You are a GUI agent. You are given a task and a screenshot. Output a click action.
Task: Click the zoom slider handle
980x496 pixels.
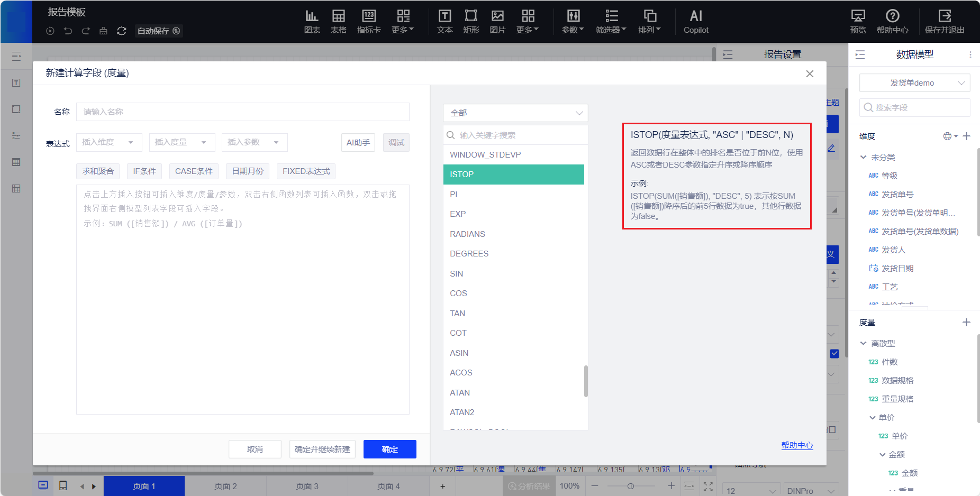(x=630, y=486)
